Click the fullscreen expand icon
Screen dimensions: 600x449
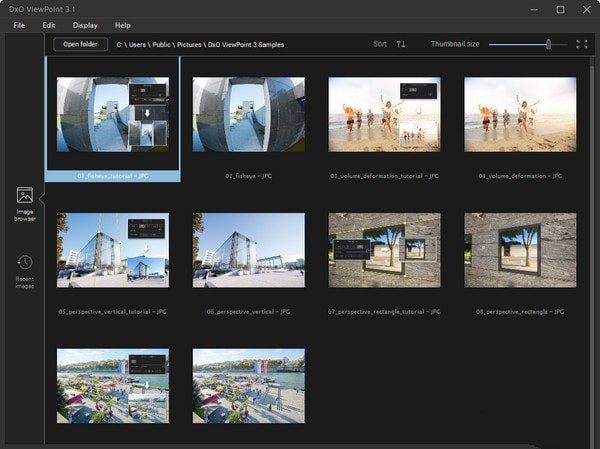click(581, 44)
